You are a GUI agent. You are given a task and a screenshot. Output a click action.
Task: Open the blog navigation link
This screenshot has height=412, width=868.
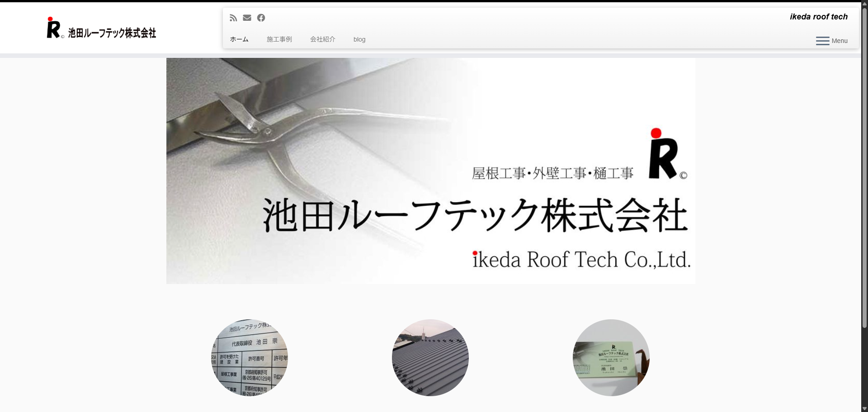point(359,39)
